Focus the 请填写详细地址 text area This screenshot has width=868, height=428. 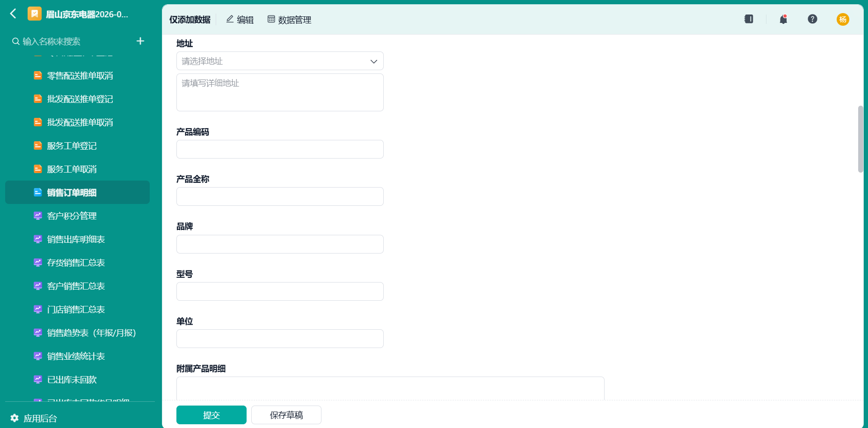point(280,92)
